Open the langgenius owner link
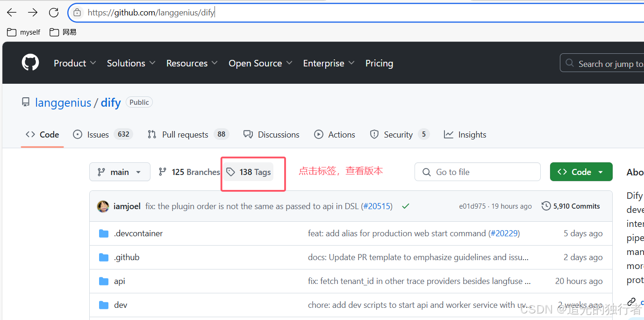The height and width of the screenshot is (320, 644). (x=63, y=102)
